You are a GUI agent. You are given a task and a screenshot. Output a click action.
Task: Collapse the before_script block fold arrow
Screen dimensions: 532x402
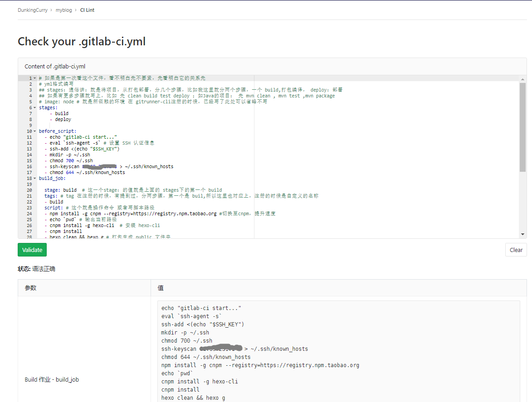[34, 131]
